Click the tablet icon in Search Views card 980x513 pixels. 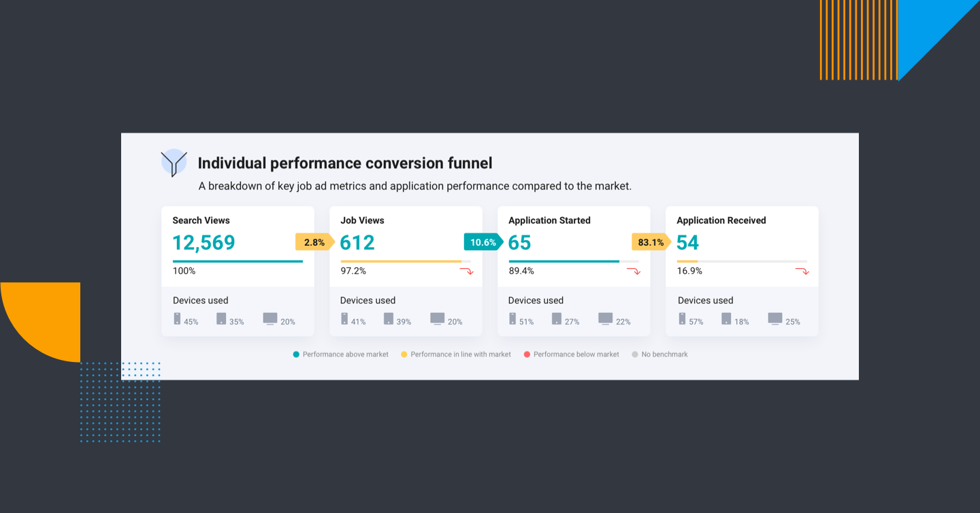(221, 318)
